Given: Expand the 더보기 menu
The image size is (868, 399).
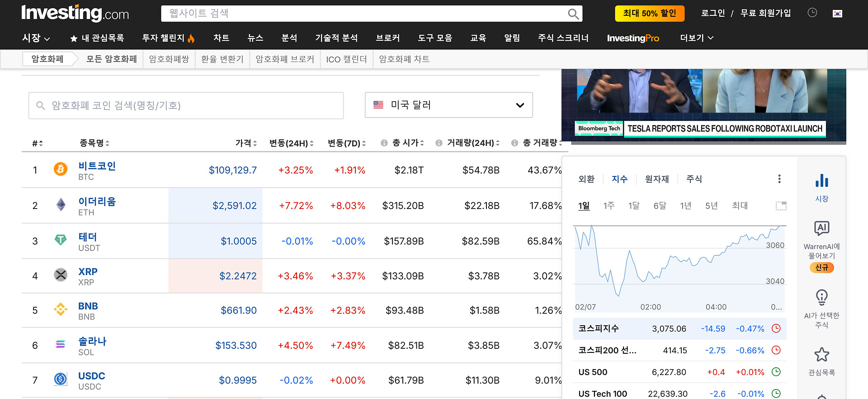Looking at the screenshot, I should point(696,38).
